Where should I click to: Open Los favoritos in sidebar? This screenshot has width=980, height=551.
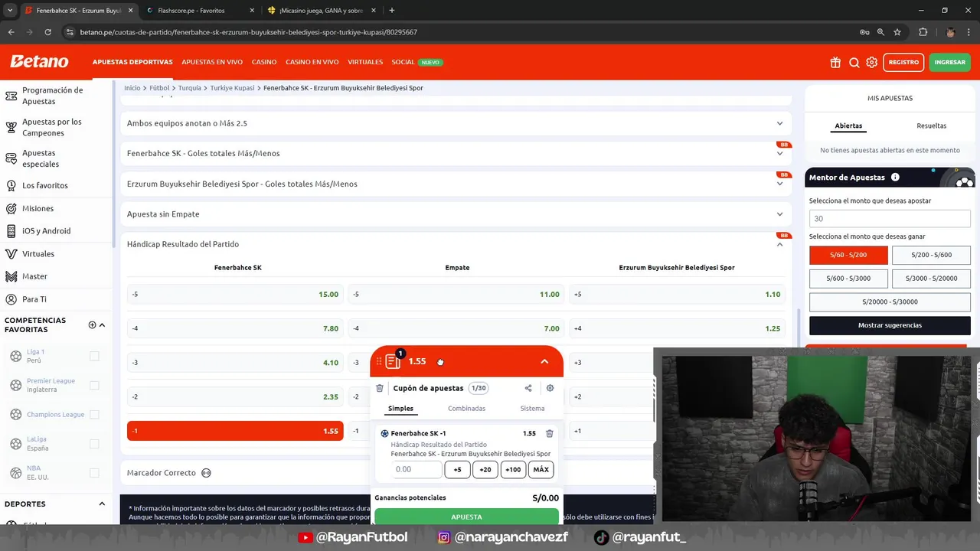click(x=45, y=185)
